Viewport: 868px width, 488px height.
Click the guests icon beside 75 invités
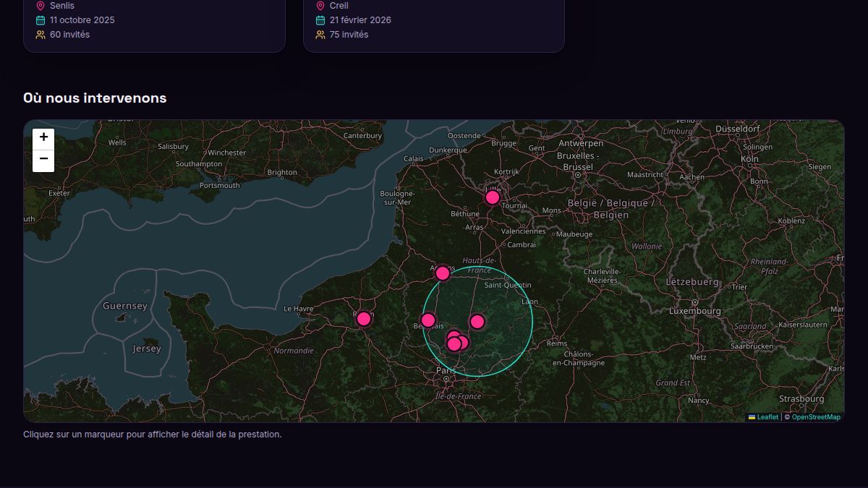click(320, 35)
